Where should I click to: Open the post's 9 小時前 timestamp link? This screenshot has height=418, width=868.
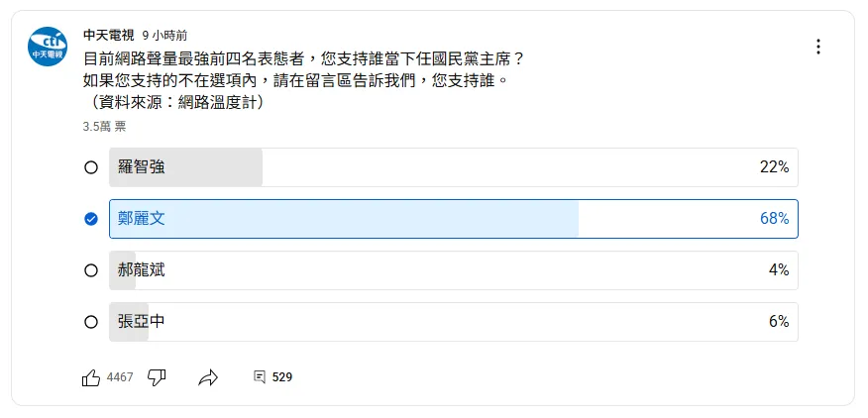166,33
